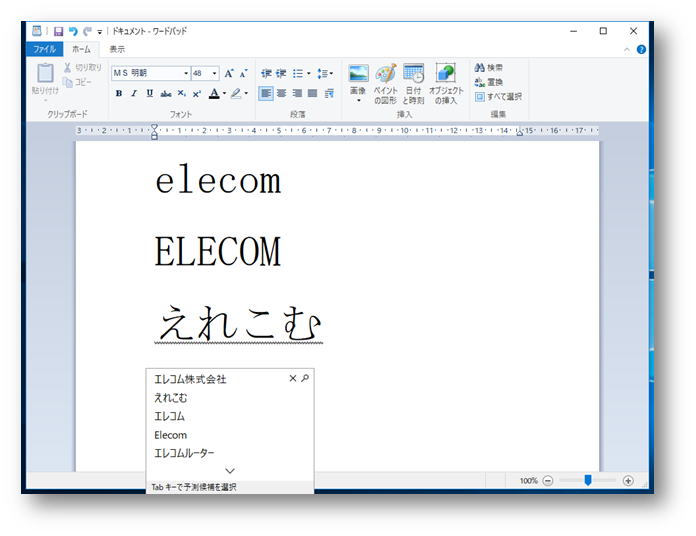Open 画像 dropdown arrow
This screenshot has height=536, width=696.
358,101
